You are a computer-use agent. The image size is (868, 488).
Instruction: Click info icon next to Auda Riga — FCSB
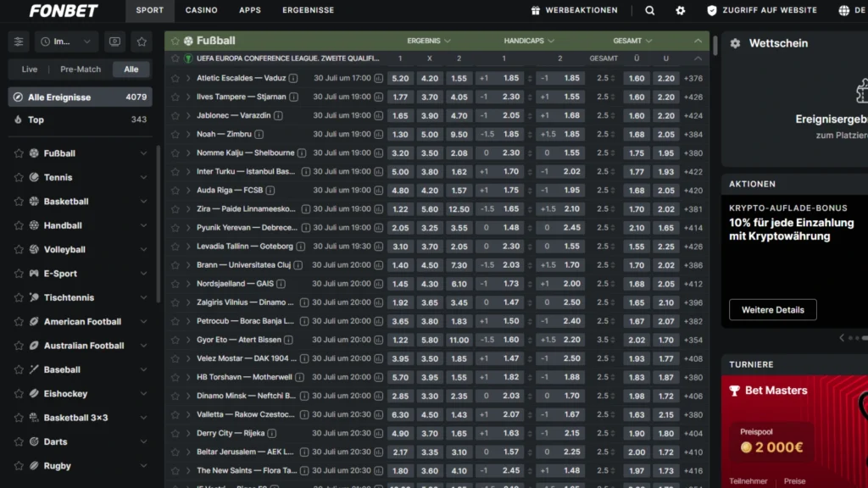tap(270, 191)
